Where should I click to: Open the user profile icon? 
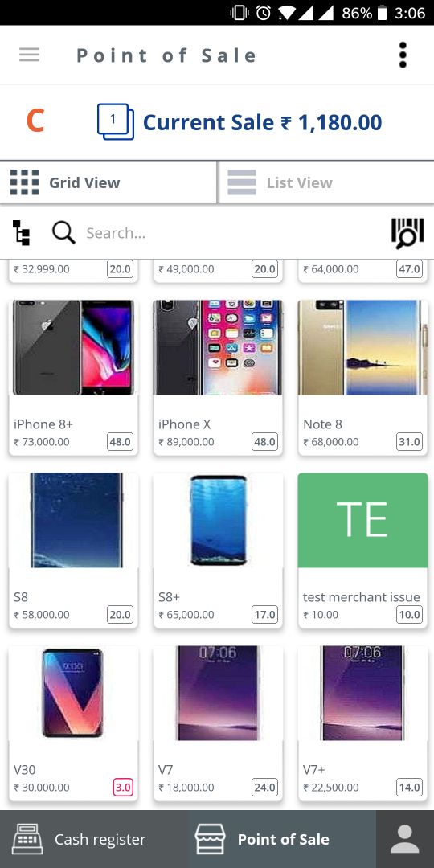click(x=404, y=839)
